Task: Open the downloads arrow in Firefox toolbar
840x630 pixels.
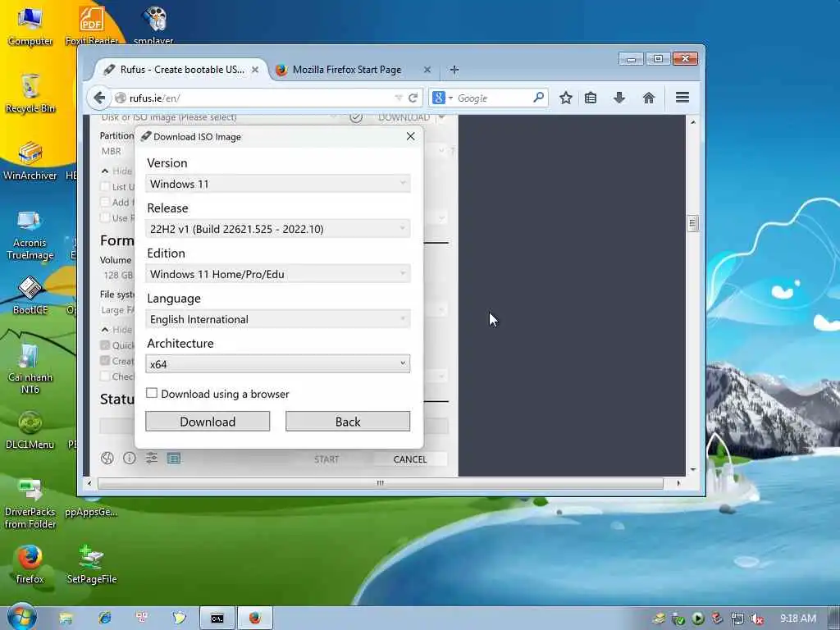Action: [619, 98]
